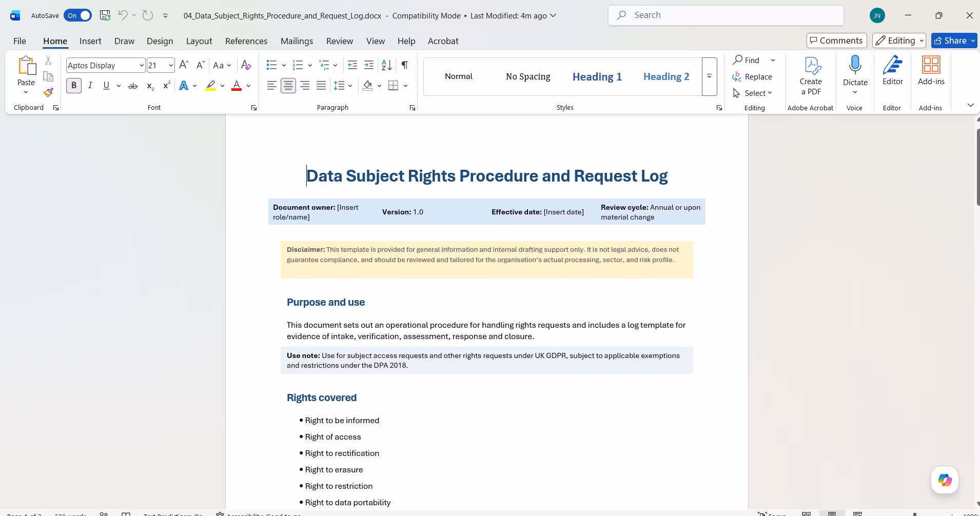Switch to the References tab
The width and height of the screenshot is (980, 516).
(246, 41)
